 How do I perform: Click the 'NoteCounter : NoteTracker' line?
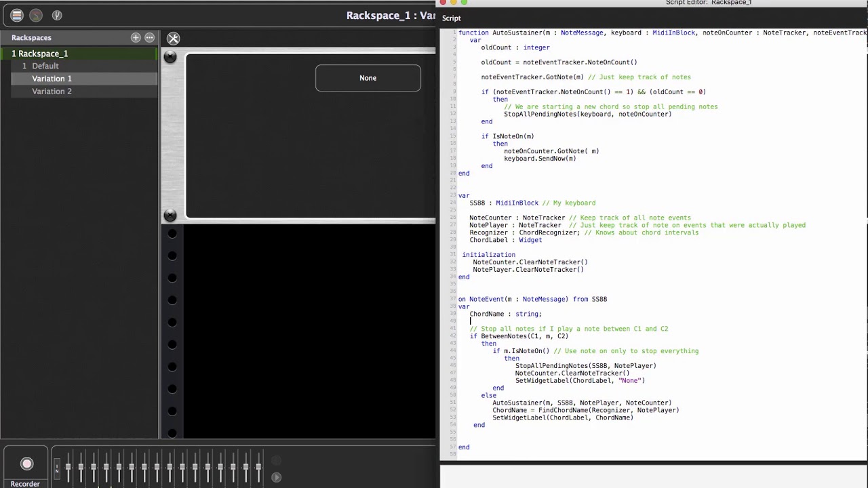click(580, 218)
